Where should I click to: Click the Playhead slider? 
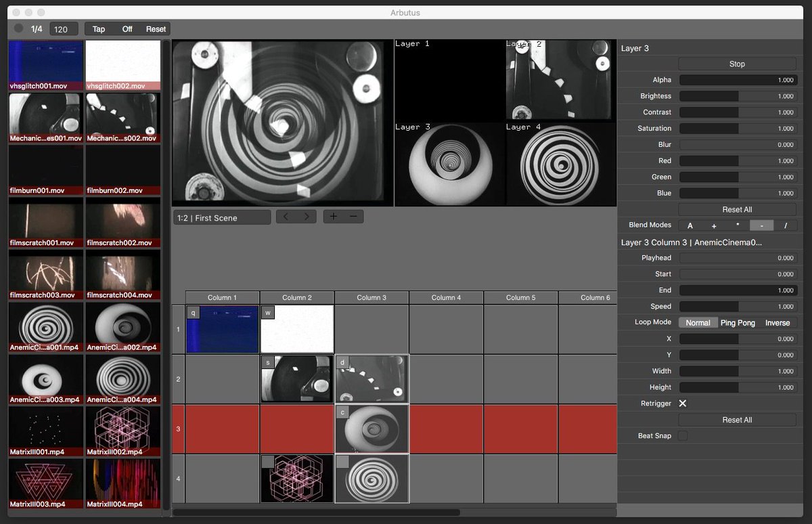738,258
